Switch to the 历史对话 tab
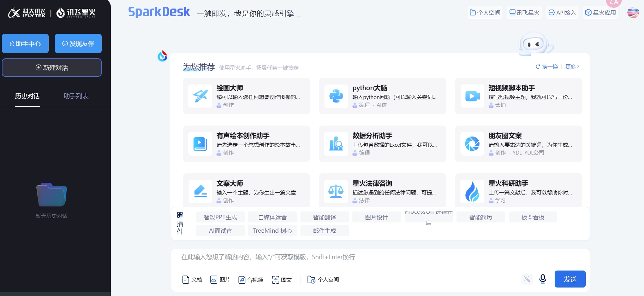 tap(27, 96)
